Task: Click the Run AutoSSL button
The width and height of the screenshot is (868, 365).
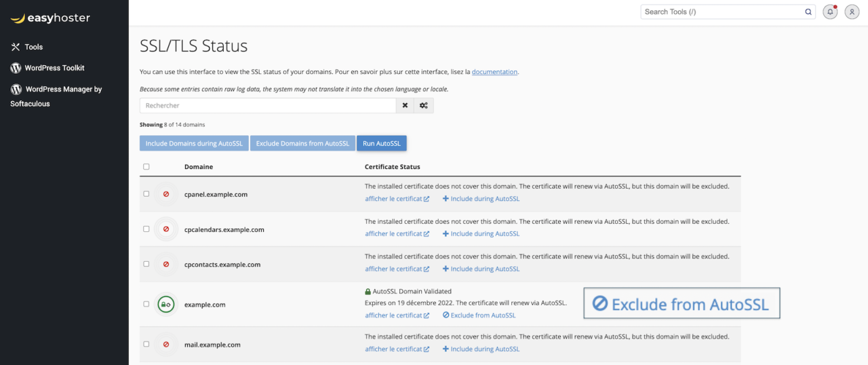Action: 381,144
